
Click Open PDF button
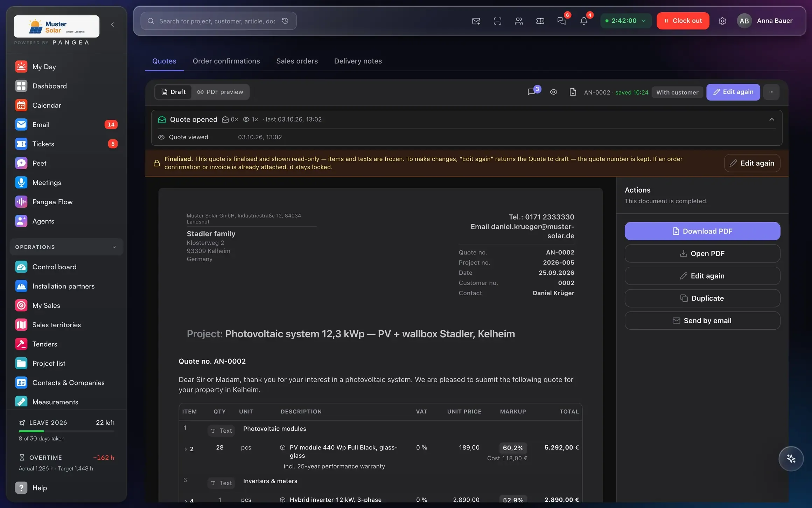[702, 253]
